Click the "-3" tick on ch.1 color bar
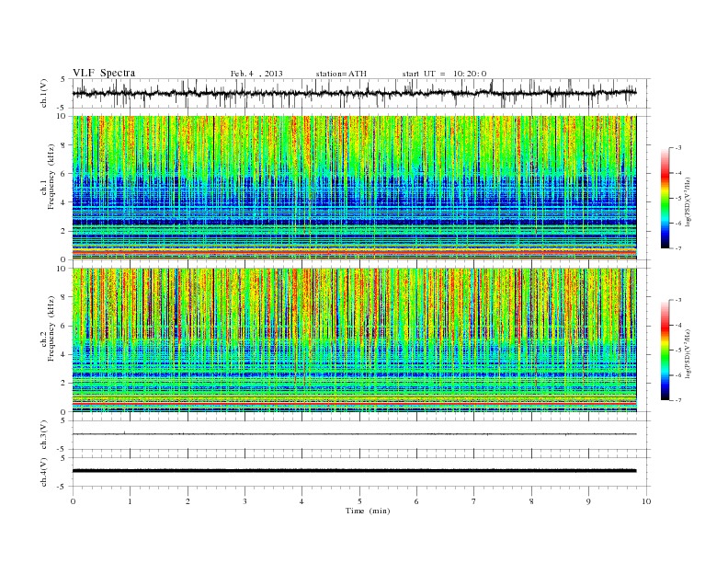 [x=678, y=148]
